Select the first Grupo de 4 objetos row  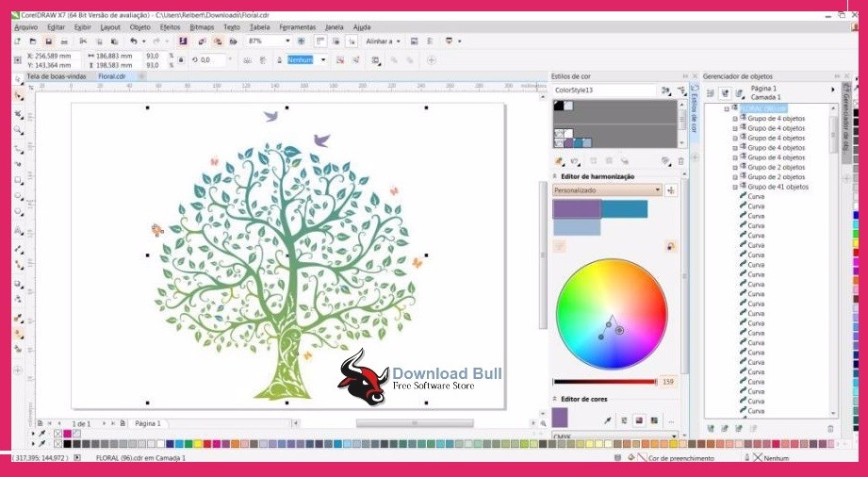pyautogui.click(x=776, y=119)
